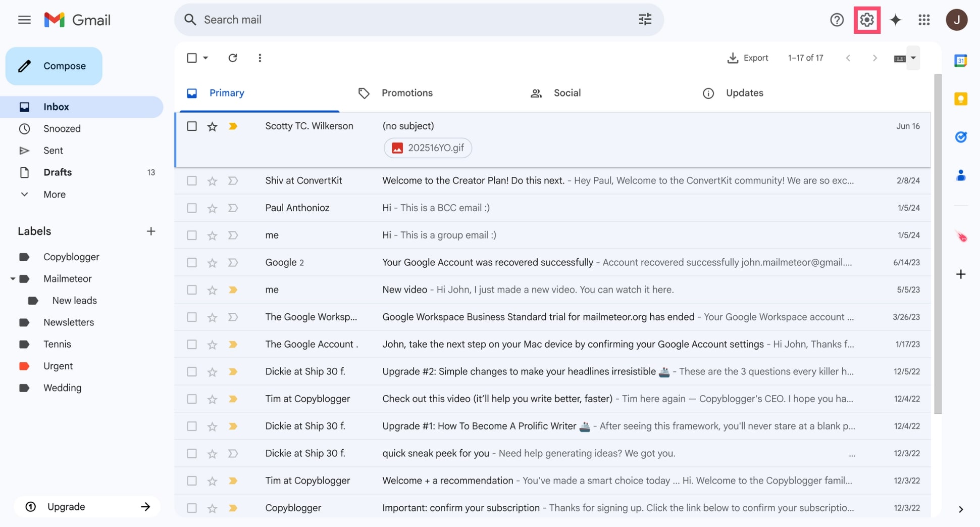Check the Upgrade #2 email from Dickie
The height and width of the screenshot is (527, 980).
[x=191, y=372]
